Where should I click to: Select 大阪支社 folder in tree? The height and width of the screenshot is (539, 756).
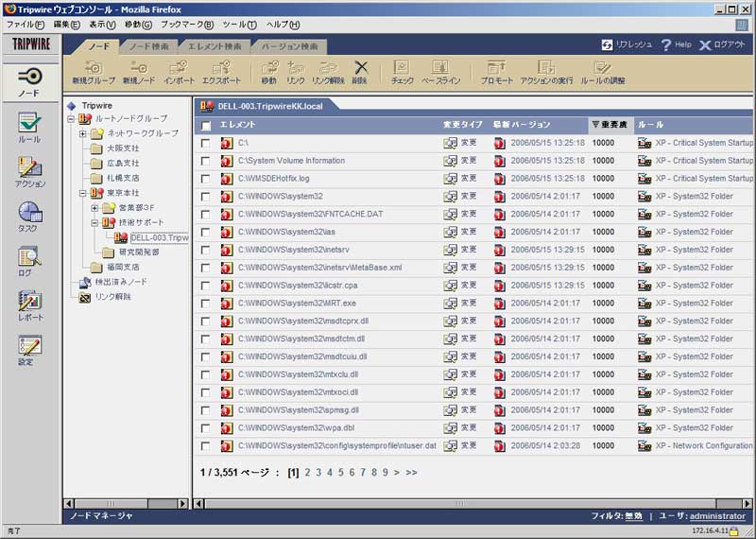[123, 148]
